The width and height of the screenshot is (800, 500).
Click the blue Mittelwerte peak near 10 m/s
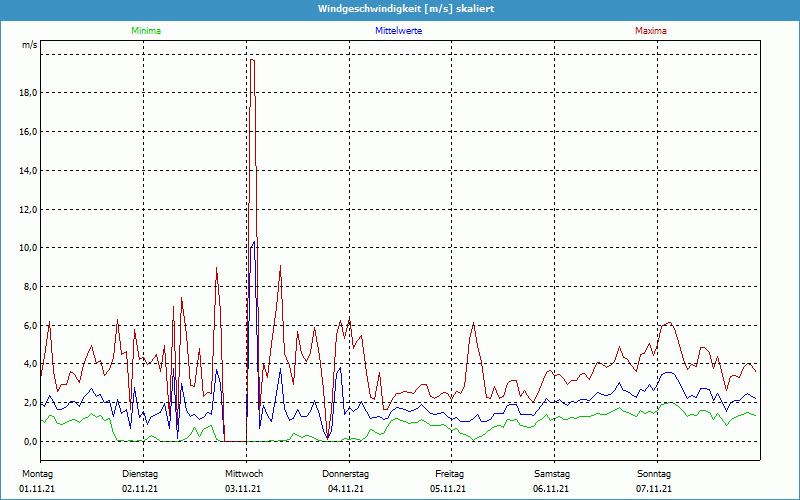(x=254, y=242)
